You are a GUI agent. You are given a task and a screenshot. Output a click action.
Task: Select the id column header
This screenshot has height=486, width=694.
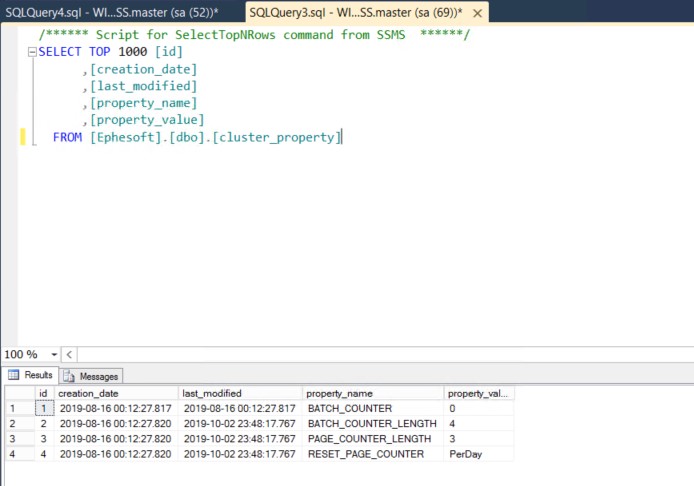(44, 393)
